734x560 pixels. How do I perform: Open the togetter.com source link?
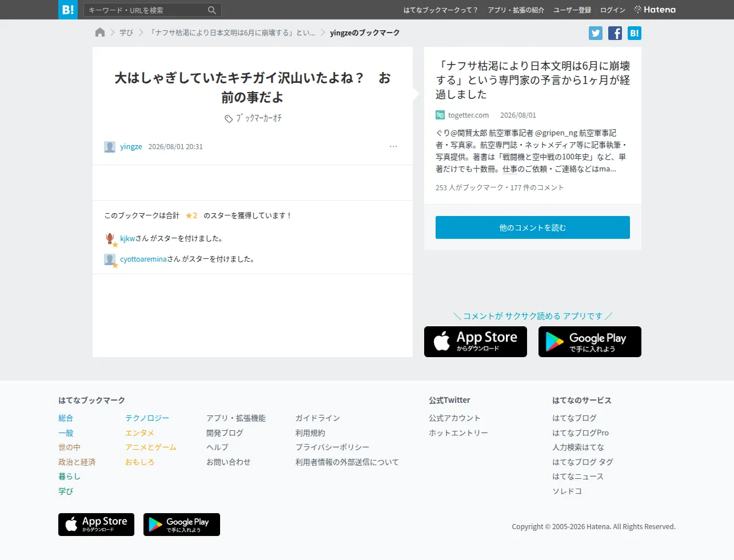[x=468, y=115]
